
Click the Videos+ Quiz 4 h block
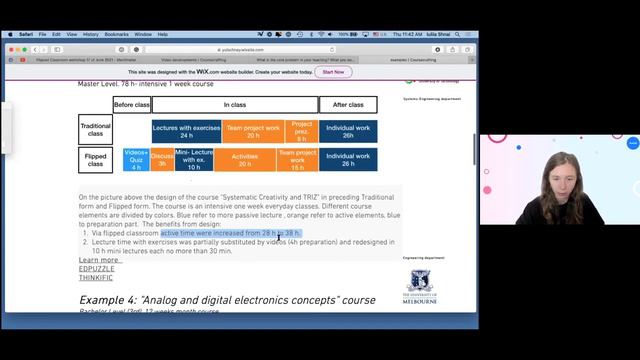136,160
